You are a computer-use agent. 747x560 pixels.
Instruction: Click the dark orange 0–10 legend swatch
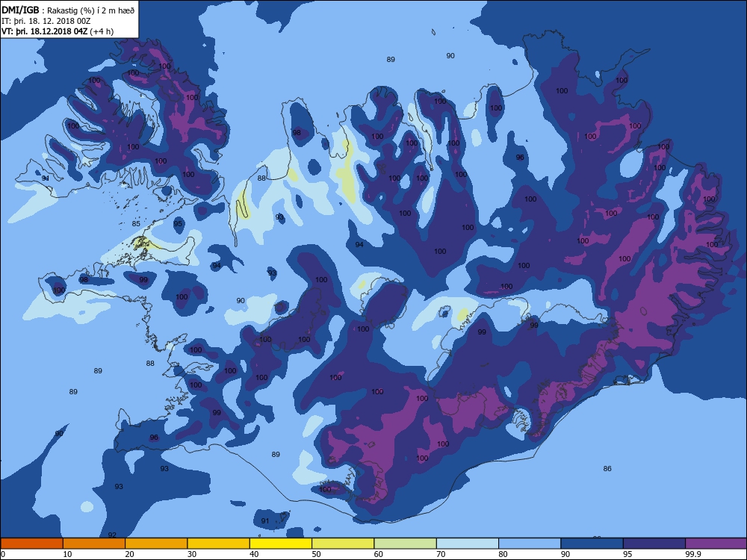(31, 544)
